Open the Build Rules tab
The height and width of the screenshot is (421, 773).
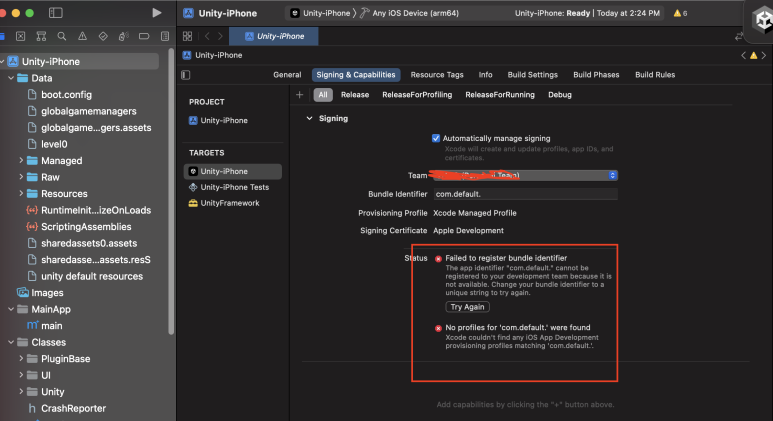click(x=655, y=75)
